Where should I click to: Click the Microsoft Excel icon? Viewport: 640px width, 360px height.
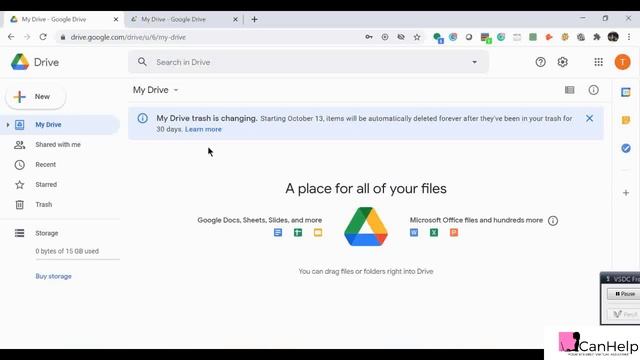(434, 233)
